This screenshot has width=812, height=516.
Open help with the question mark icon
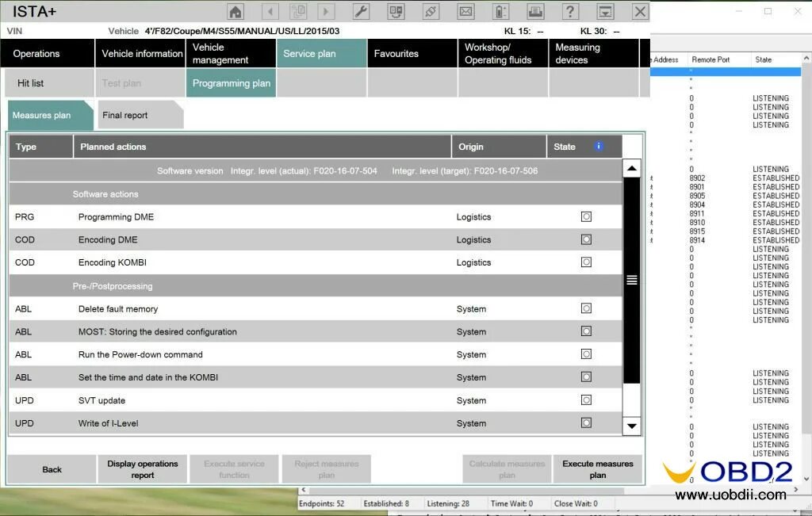[570, 11]
